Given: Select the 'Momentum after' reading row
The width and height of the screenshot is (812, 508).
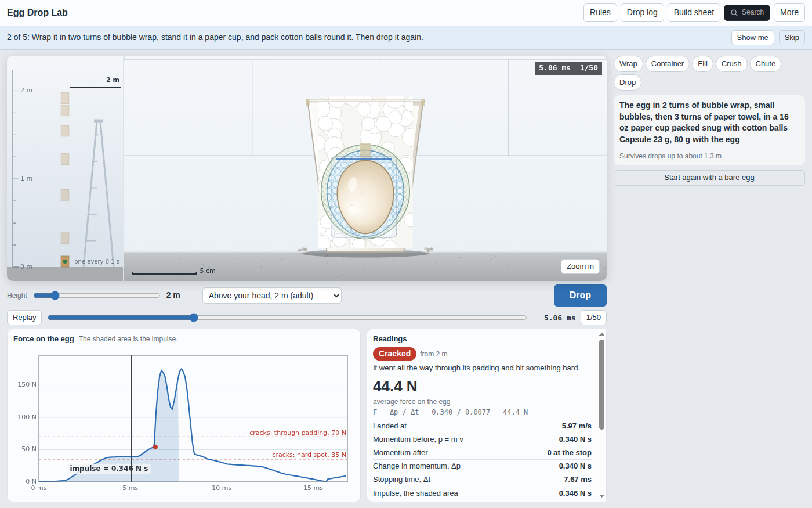Looking at the screenshot, I should click(x=482, y=453).
